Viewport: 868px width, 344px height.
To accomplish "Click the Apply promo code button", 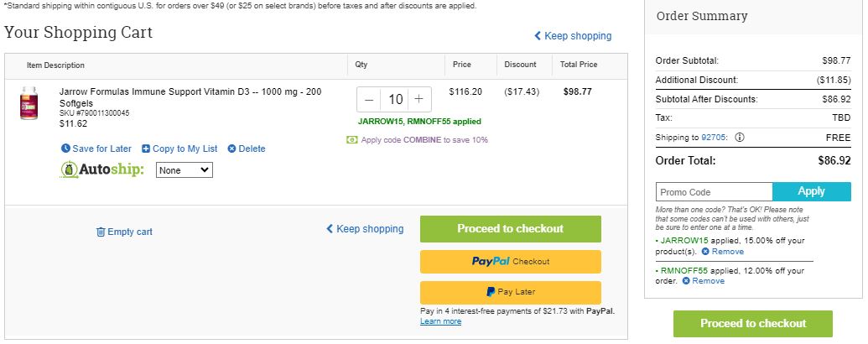I will tap(812, 191).
